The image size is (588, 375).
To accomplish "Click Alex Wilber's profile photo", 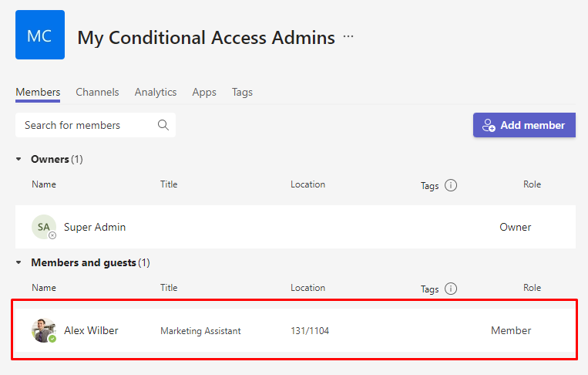I will coord(43,330).
